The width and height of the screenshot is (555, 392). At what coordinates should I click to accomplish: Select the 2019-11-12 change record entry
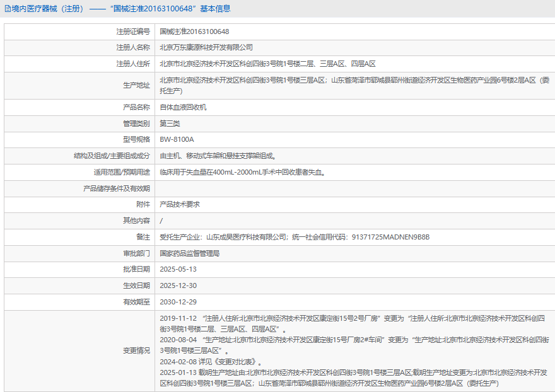pos(352,324)
